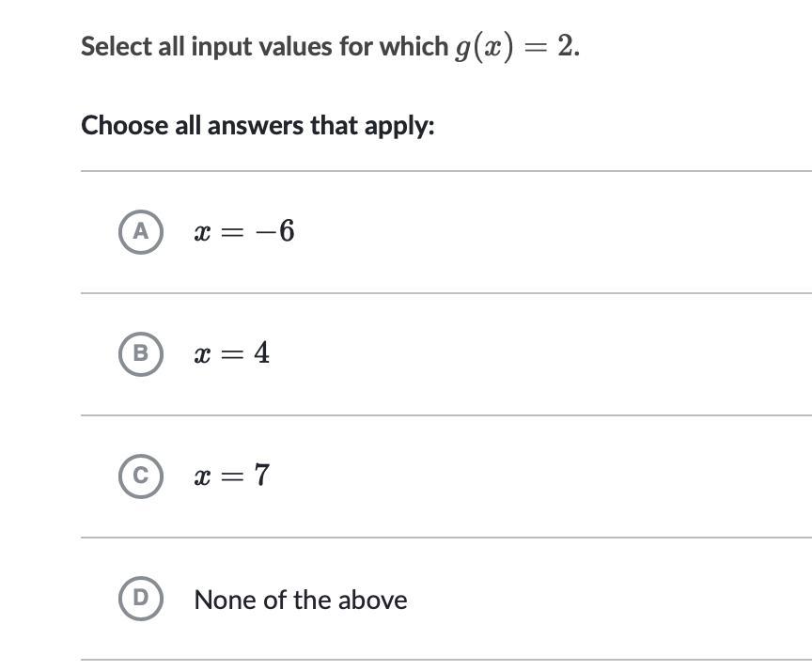Screen dimensions: 812x671
Task: Click the number 4 in option B
Action: pyautogui.click(x=261, y=353)
